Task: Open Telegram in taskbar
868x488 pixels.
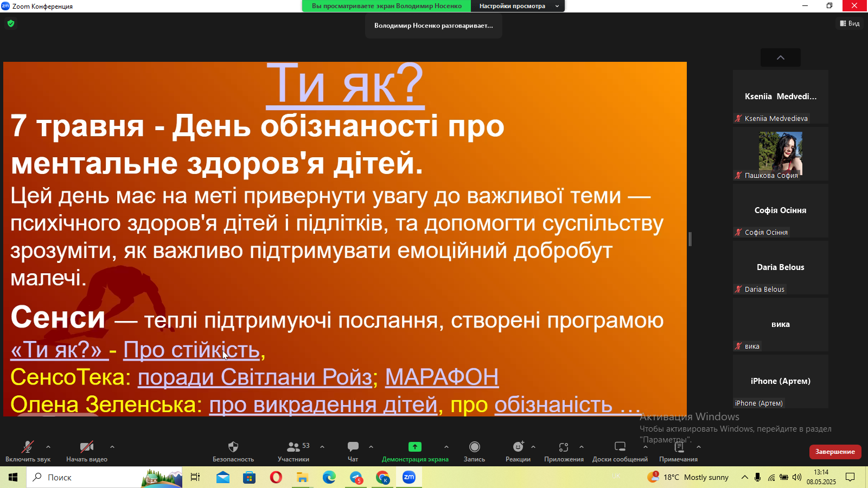Action: (x=356, y=477)
